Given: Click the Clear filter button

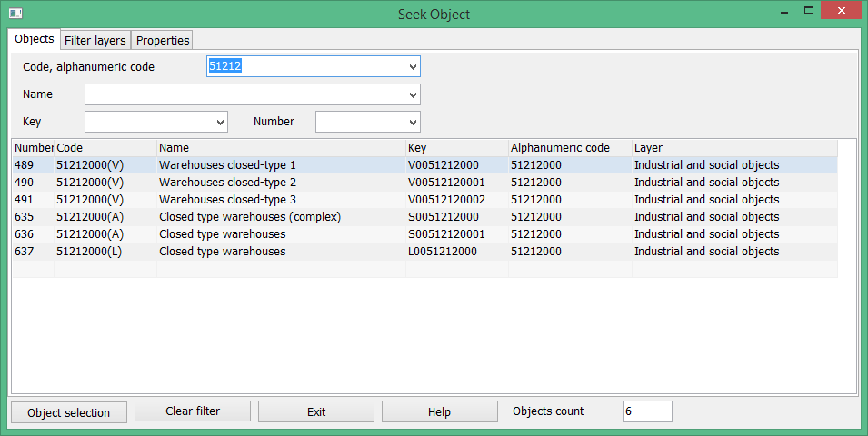Looking at the screenshot, I should (x=193, y=411).
